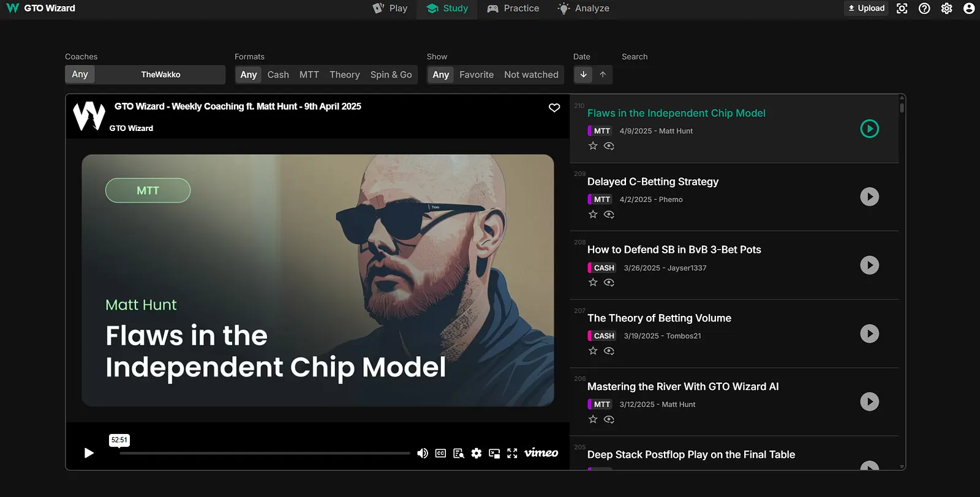
Task: Switch video to fullscreen mode
Action: 512,453
